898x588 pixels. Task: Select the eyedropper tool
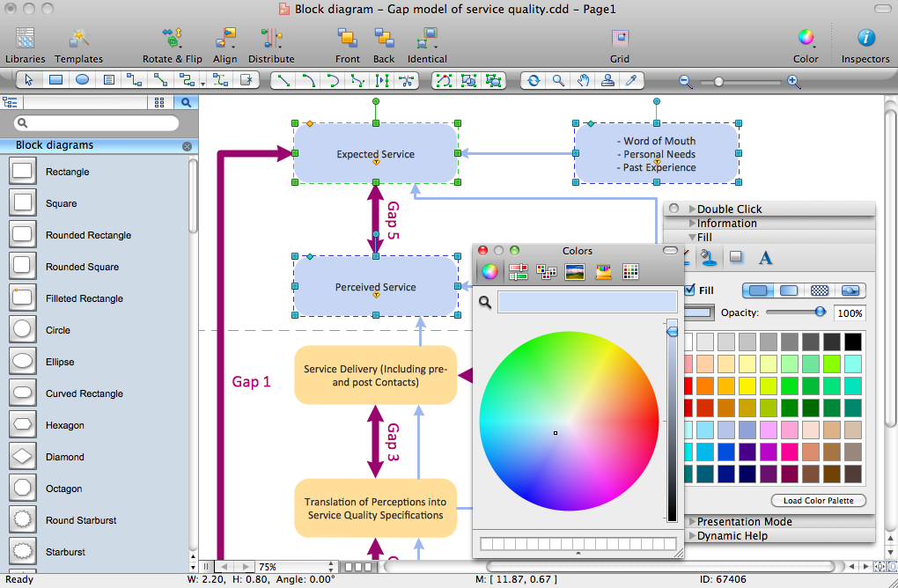pyautogui.click(x=631, y=81)
